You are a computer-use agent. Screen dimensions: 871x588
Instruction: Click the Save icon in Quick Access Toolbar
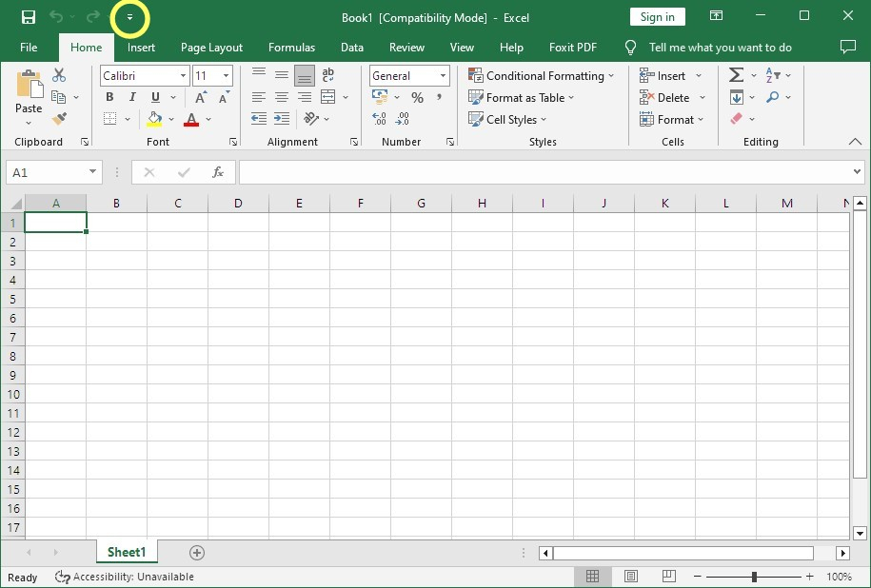[x=28, y=17]
